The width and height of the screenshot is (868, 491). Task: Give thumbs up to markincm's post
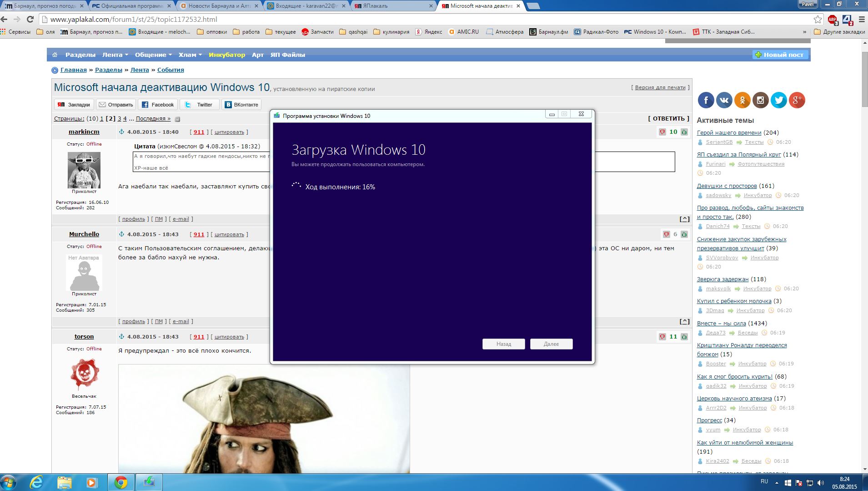click(684, 132)
